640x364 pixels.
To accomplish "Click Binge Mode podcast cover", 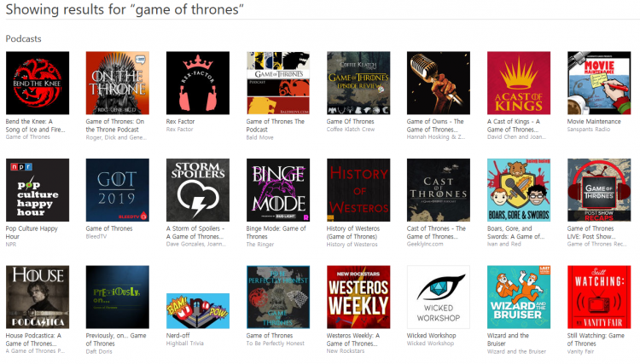I will (x=278, y=190).
